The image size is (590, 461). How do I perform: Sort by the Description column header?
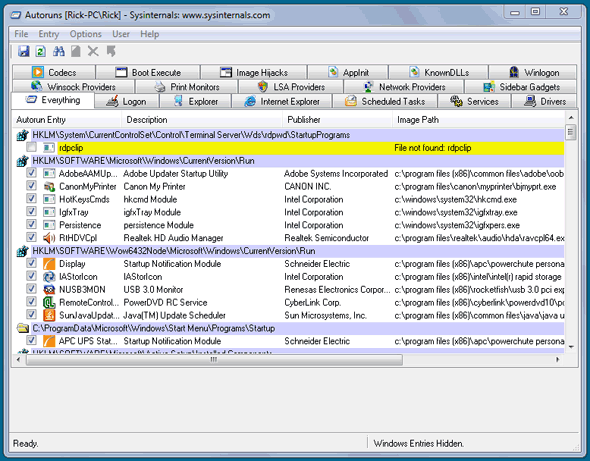(202, 120)
